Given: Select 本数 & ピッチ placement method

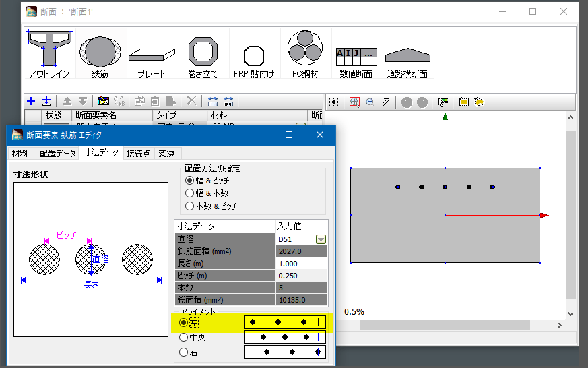Looking at the screenshot, I should 191,206.
